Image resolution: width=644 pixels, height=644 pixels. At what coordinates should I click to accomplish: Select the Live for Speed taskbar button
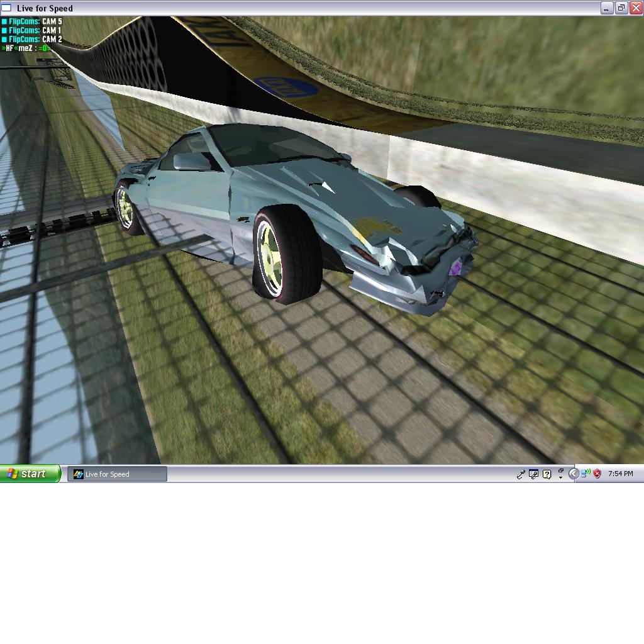[x=117, y=474]
